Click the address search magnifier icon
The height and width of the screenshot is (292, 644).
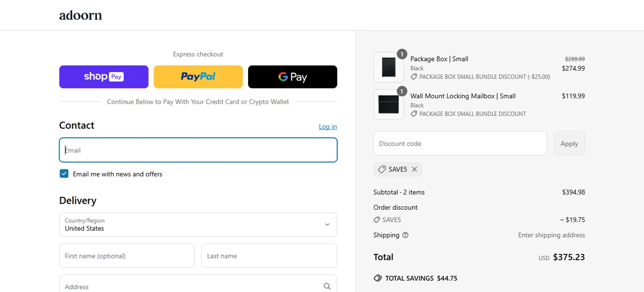click(327, 286)
